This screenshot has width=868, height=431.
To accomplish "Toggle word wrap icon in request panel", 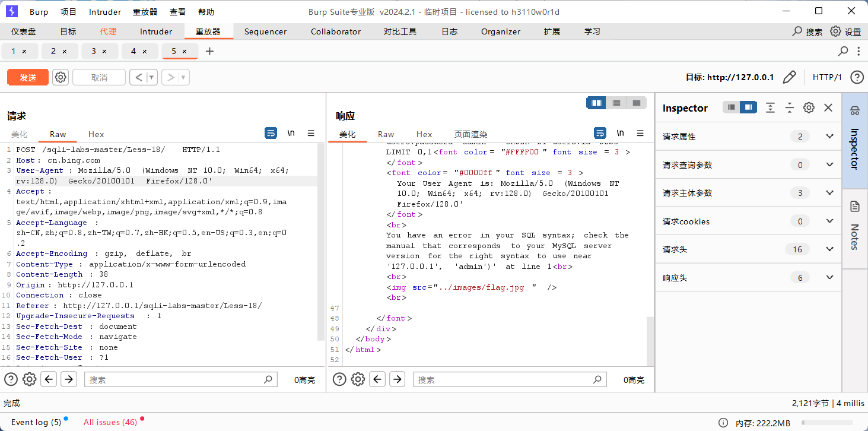I will (271, 133).
